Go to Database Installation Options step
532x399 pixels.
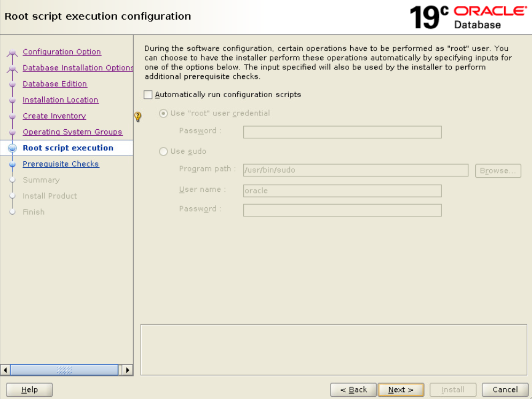click(78, 68)
